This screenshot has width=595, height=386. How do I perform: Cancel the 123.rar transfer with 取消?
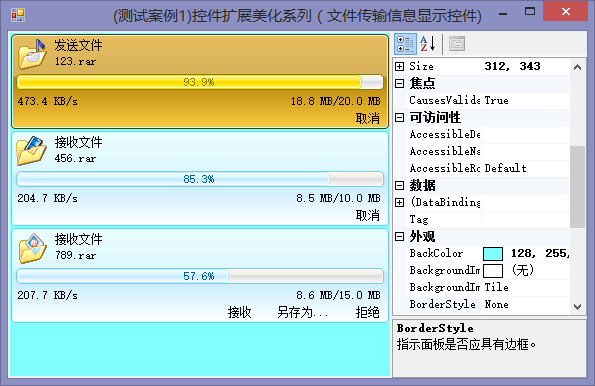point(367,118)
